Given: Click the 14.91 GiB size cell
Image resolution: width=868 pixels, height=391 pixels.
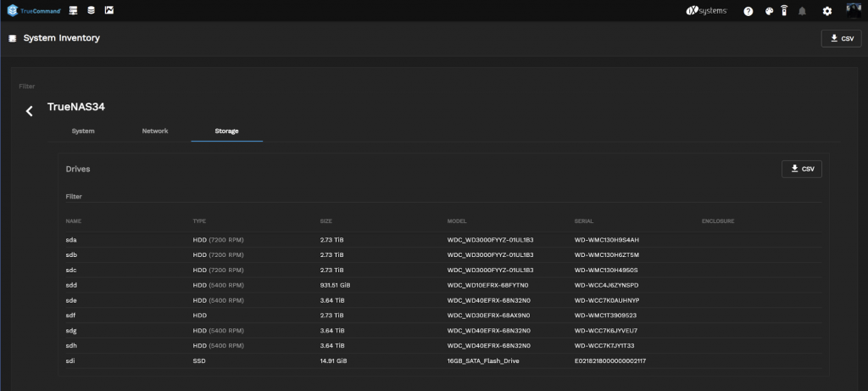Looking at the screenshot, I should tap(333, 361).
